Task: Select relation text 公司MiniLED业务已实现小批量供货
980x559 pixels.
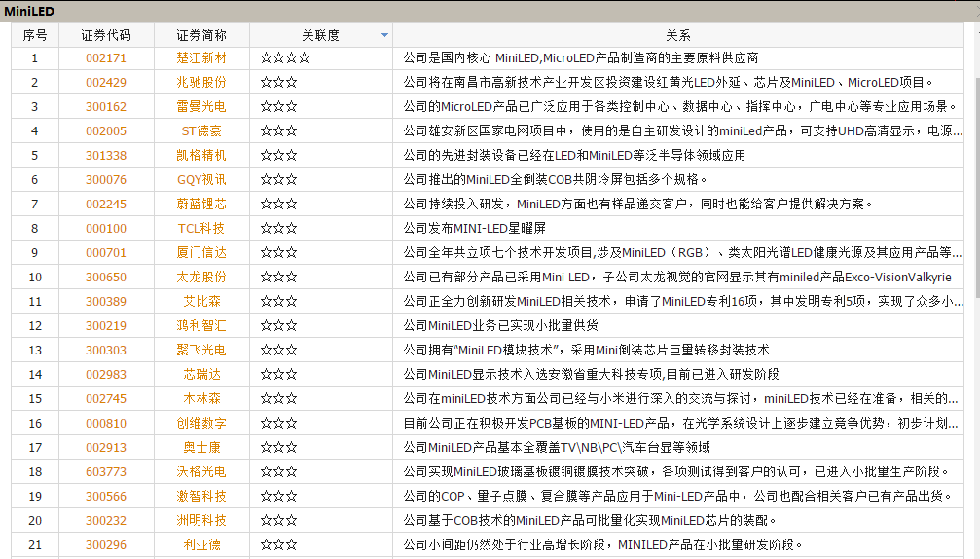Action: tap(500, 326)
